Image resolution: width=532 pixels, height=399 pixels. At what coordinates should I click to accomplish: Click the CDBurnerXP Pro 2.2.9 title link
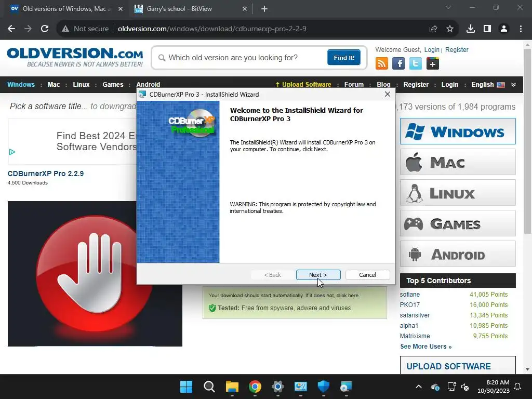[46, 174]
